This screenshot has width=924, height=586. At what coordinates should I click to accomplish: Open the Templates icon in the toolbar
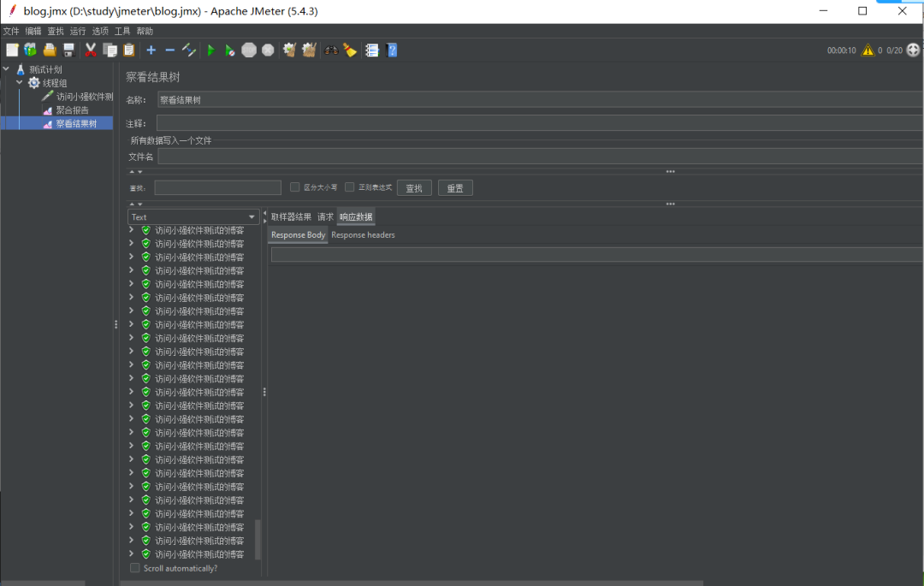tap(31, 50)
